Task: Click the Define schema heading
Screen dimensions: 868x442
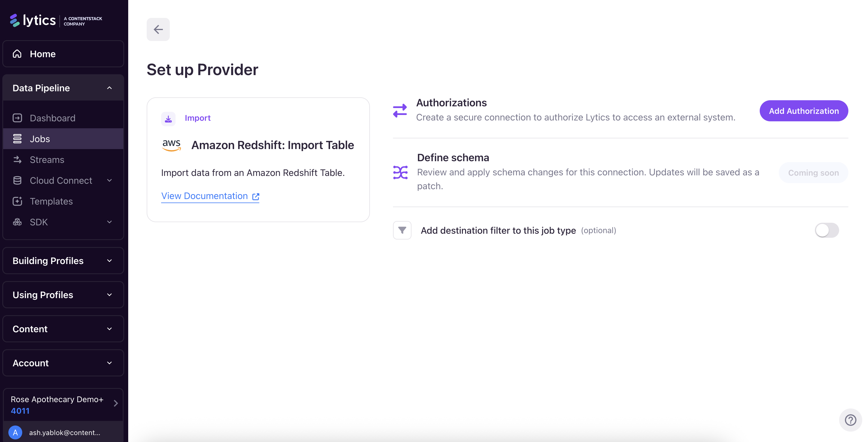Action: click(x=453, y=157)
